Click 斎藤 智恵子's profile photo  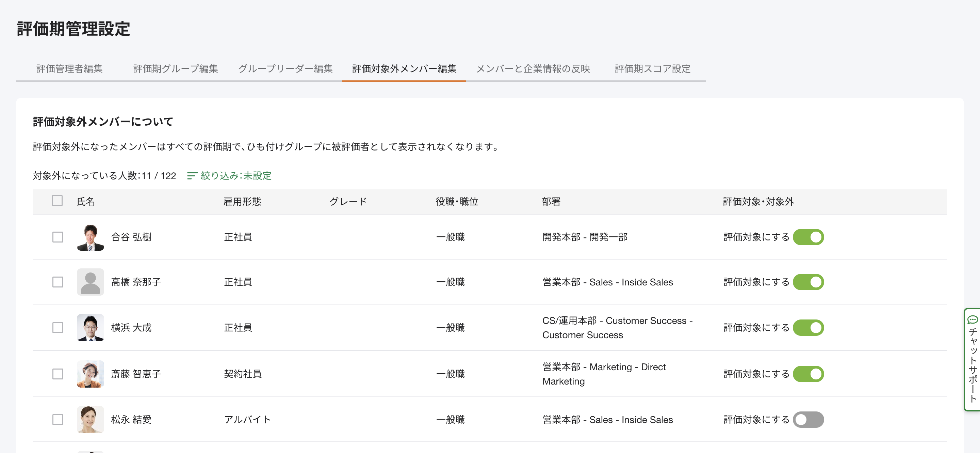coord(90,374)
